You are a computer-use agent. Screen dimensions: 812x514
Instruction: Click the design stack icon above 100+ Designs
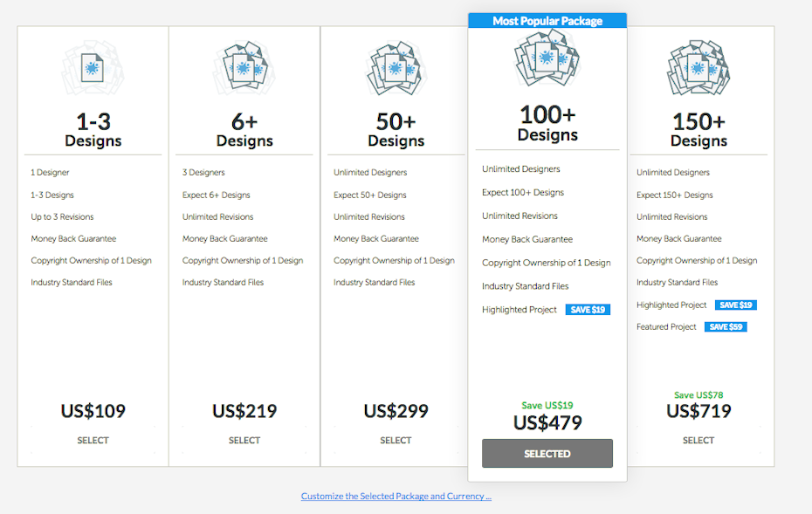click(547, 60)
